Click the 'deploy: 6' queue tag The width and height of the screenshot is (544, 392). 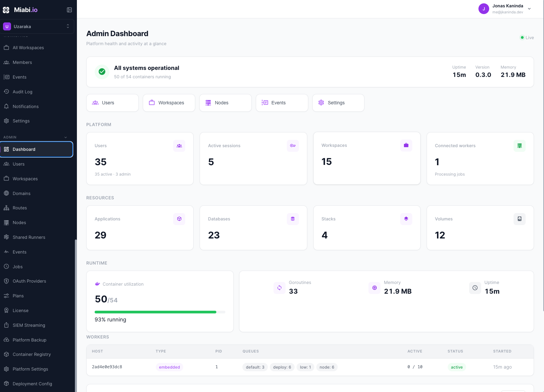tap(282, 367)
